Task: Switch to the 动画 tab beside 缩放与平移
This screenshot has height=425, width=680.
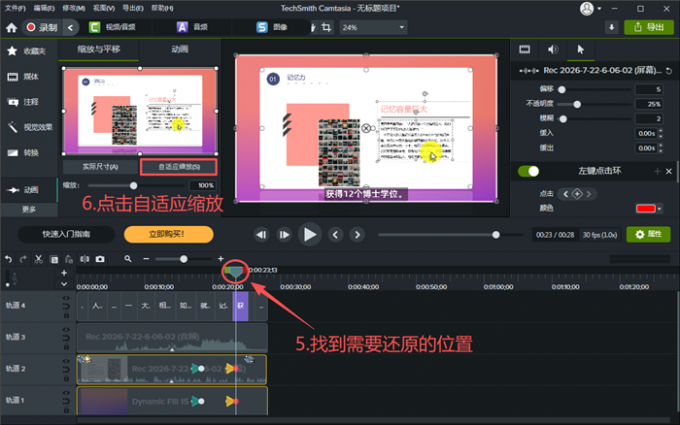Action: (180, 49)
